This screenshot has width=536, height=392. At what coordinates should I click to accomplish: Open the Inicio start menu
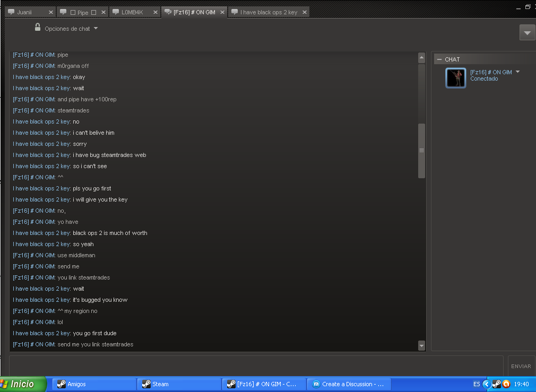(23, 384)
